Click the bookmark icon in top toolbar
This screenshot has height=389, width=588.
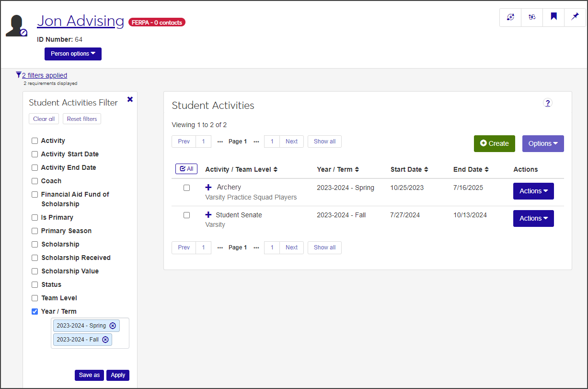coord(553,17)
